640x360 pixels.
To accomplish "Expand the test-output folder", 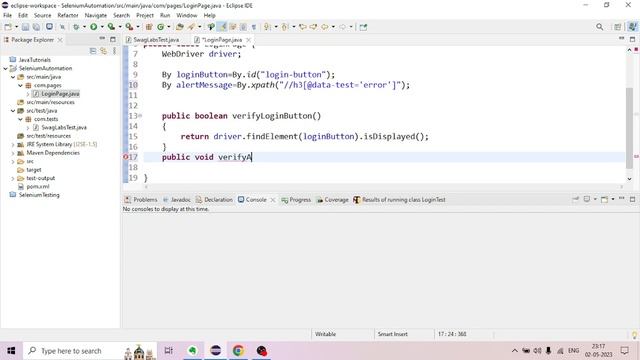I will (13, 179).
